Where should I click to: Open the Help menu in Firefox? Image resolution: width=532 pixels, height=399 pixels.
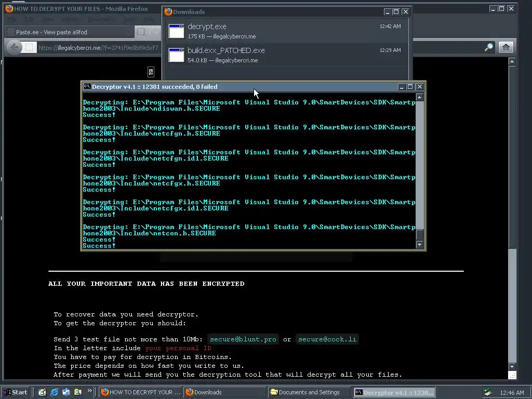pos(149,19)
